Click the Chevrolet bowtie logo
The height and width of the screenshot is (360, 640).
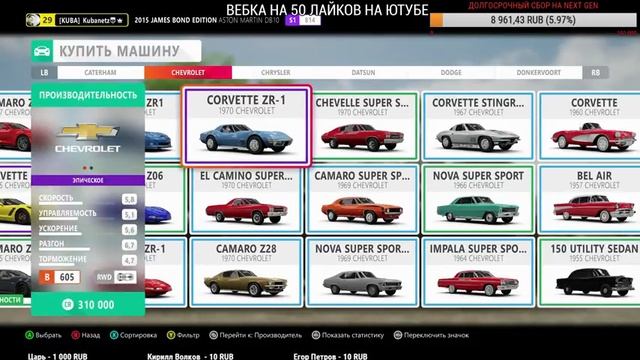(x=88, y=132)
